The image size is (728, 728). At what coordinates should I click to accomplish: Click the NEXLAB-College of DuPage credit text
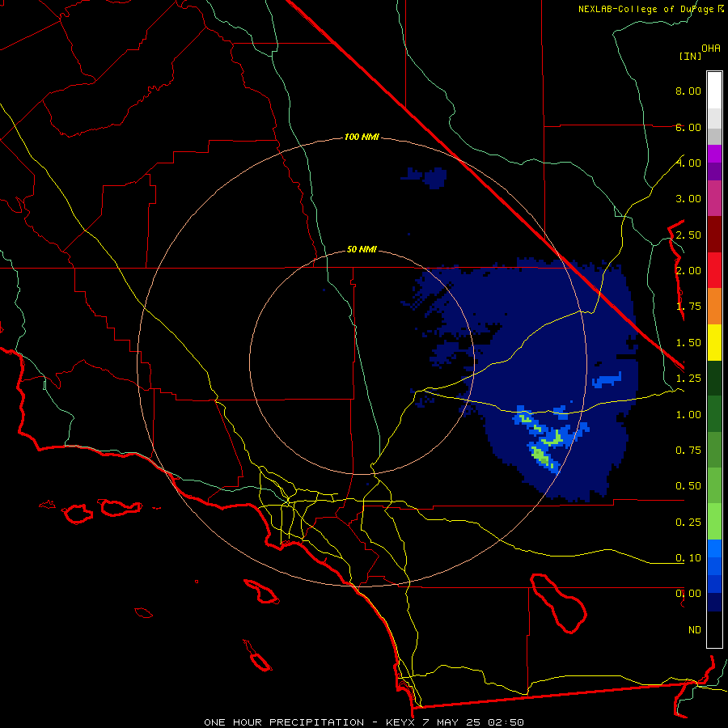click(645, 9)
